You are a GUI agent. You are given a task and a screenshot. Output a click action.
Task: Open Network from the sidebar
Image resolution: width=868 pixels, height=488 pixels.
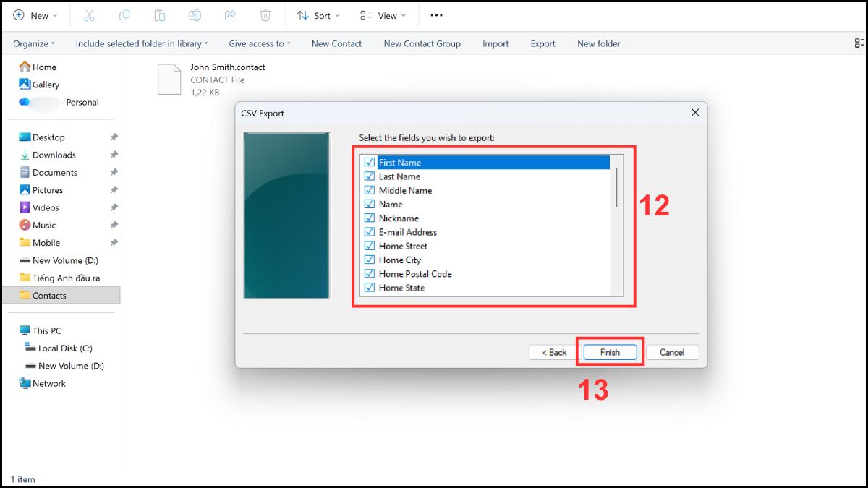(48, 383)
